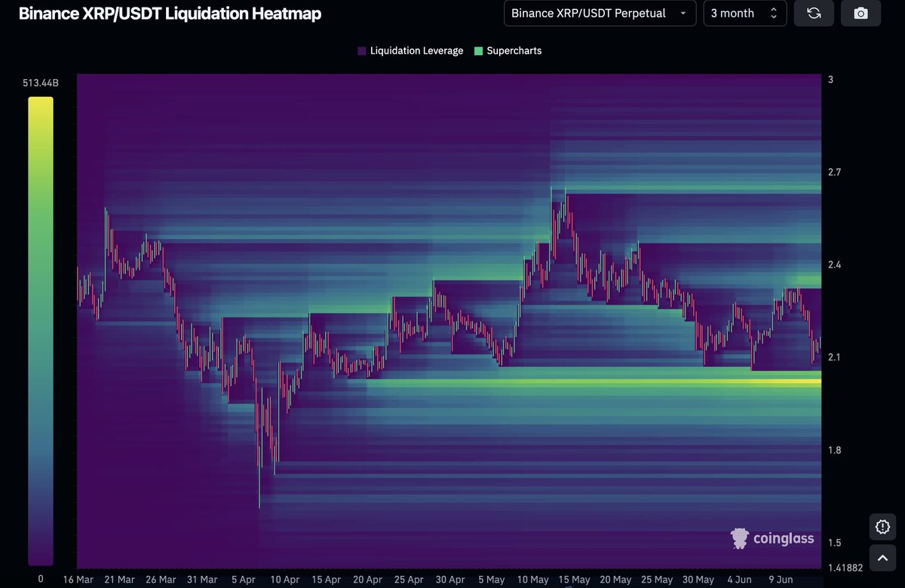Click the 15 May date label
The width and height of the screenshot is (905, 588).
(x=574, y=580)
